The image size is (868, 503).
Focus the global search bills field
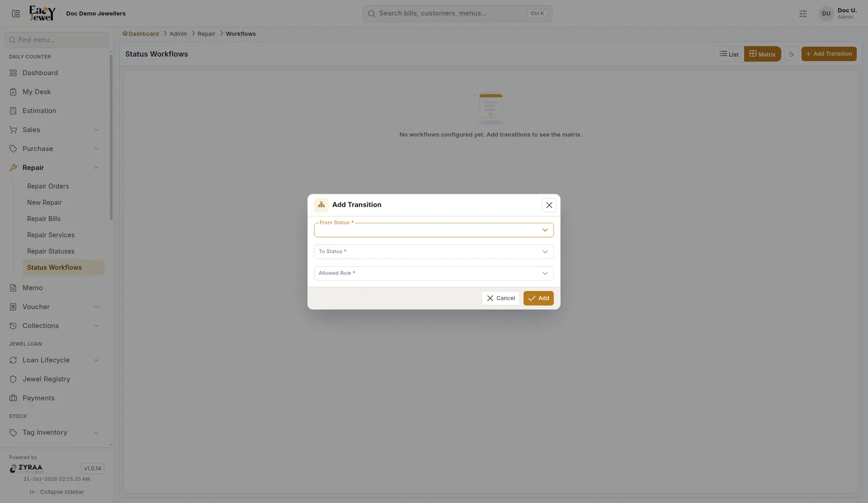tap(457, 14)
